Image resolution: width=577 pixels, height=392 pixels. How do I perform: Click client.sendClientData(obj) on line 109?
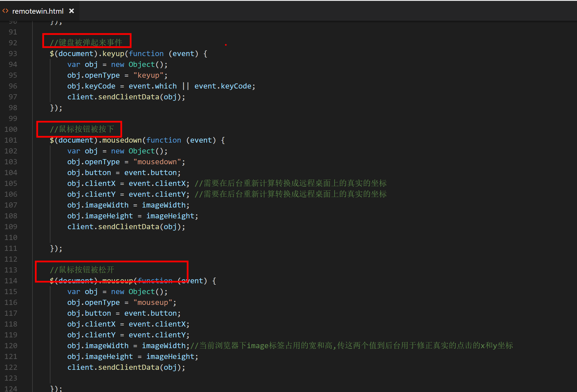124,227
